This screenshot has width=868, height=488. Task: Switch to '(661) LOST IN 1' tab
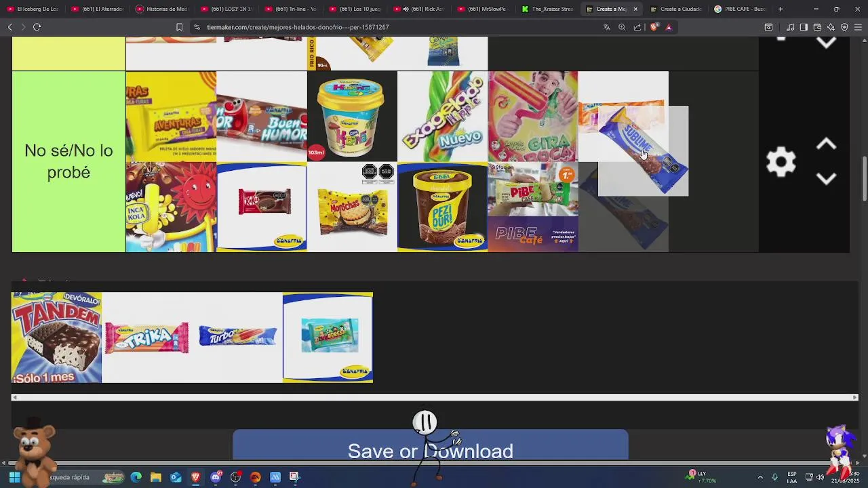point(226,9)
